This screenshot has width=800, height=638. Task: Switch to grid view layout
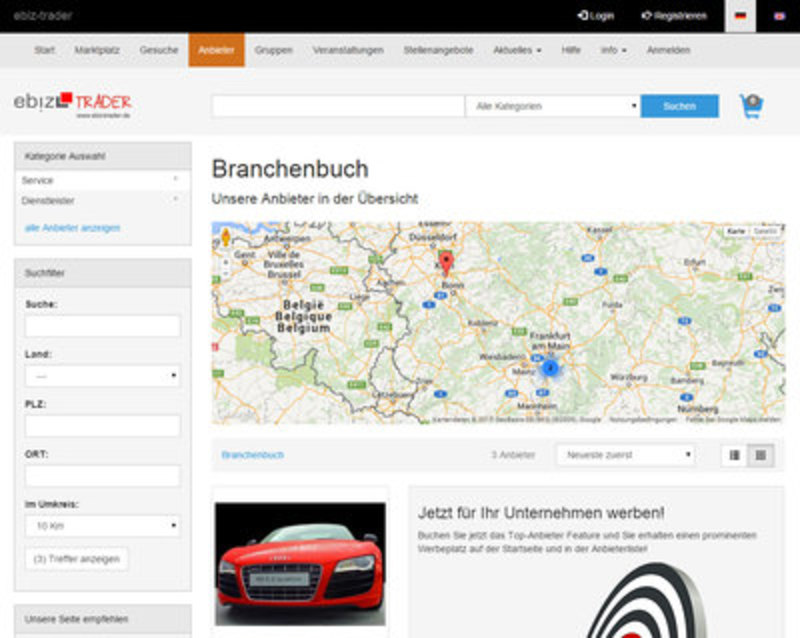pos(761,455)
